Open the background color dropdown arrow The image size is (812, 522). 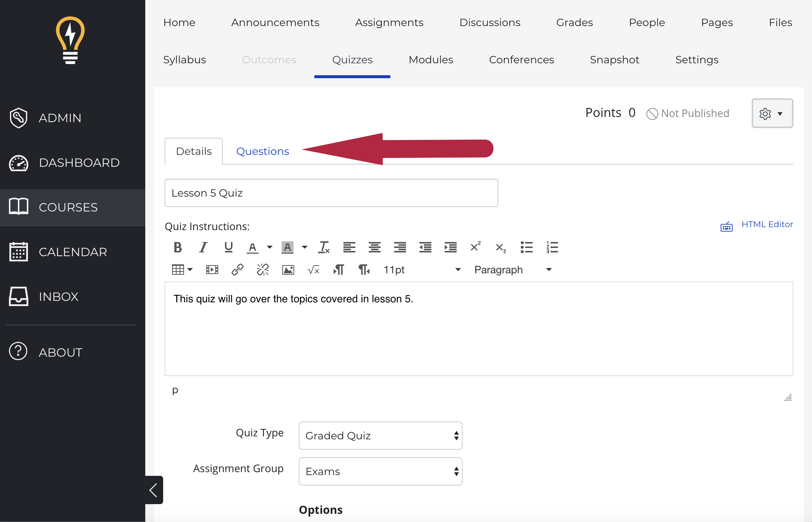coord(305,247)
